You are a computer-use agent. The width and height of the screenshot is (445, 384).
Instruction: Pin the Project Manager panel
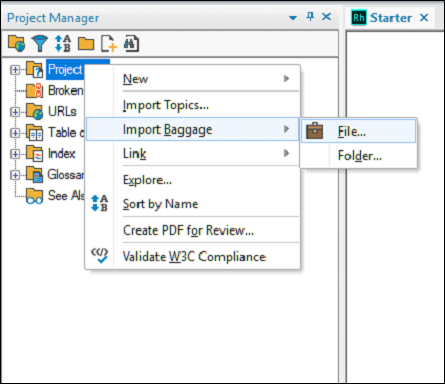[310, 16]
